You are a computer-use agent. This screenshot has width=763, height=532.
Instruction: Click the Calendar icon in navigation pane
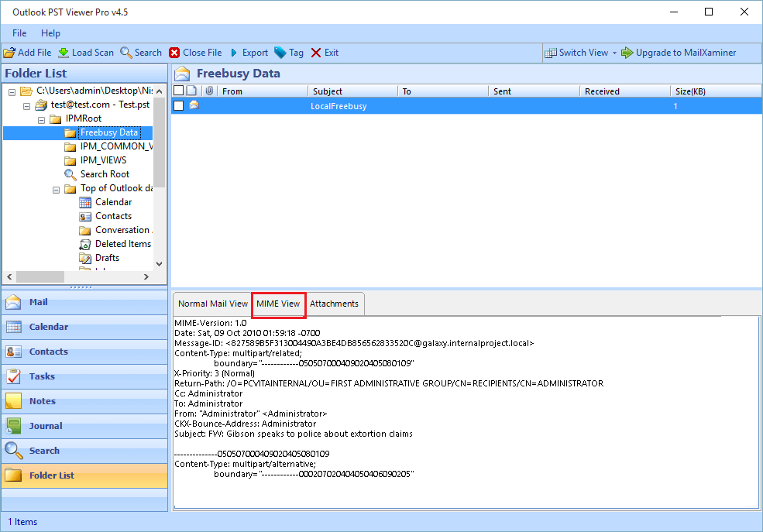pyautogui.click(x=14, y=328)
